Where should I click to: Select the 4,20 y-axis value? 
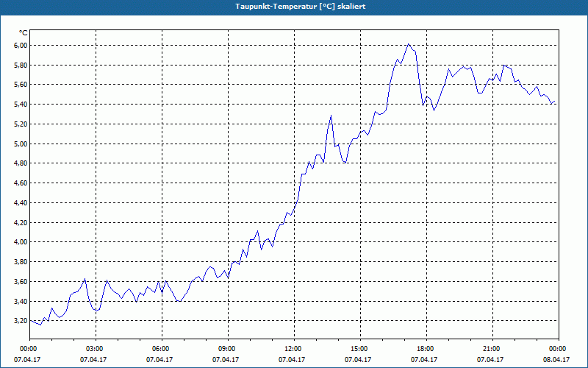coord(21,222)
